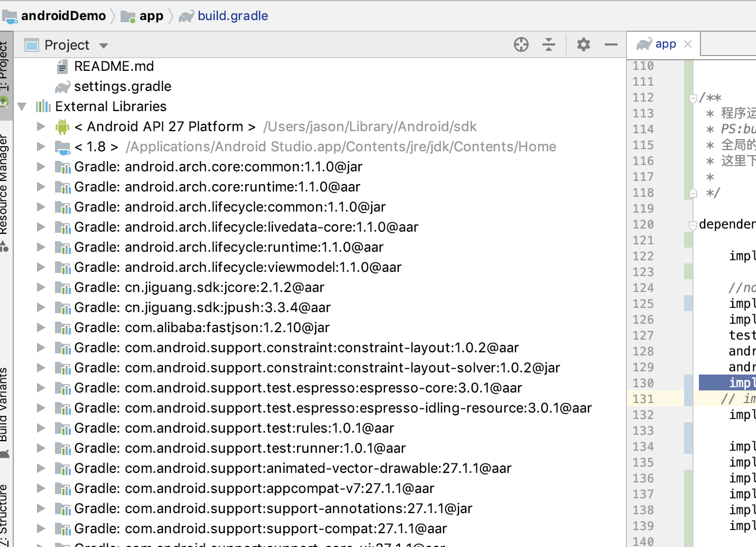This screenshot has height=547, width=756.
Task: Open the Project panel settings gear
Action: point(584,44)
